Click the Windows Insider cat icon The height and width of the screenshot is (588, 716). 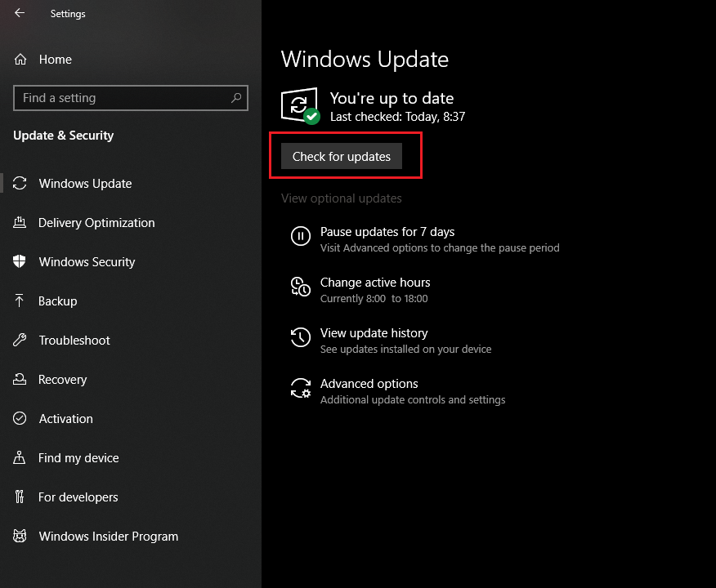click(x=19, y=536)
